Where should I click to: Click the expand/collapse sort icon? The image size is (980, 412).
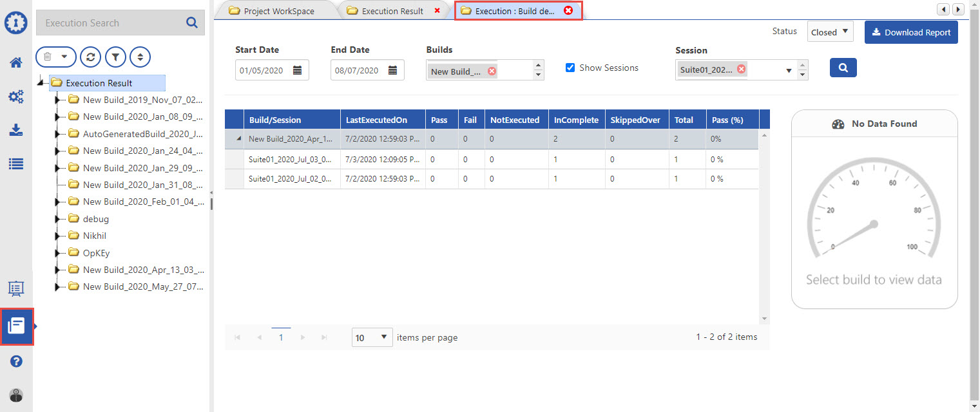coord(140,57)
